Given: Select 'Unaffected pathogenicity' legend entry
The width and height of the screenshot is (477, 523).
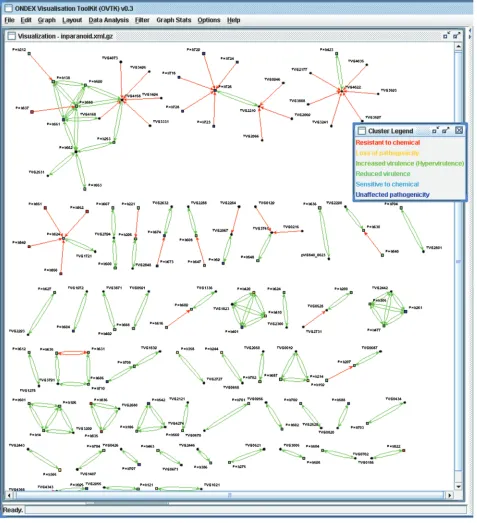Looking at the screenshot, I should [392, 194].
